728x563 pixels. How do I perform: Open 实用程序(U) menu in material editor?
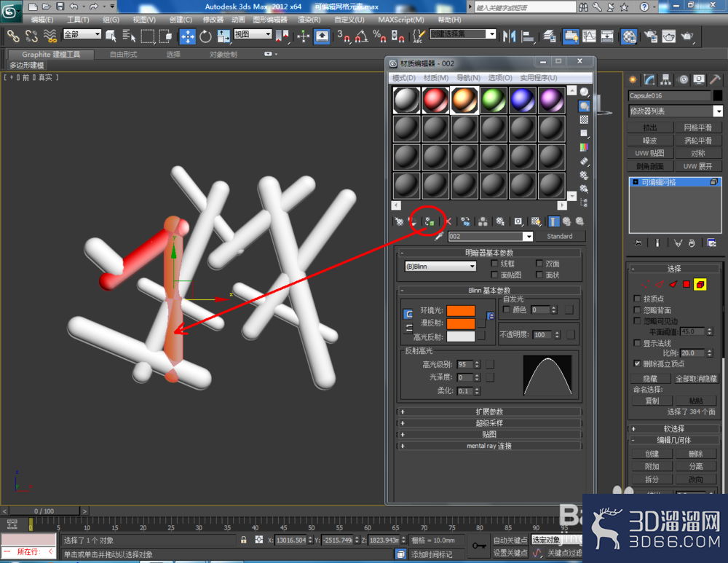(x=538, y=78)
